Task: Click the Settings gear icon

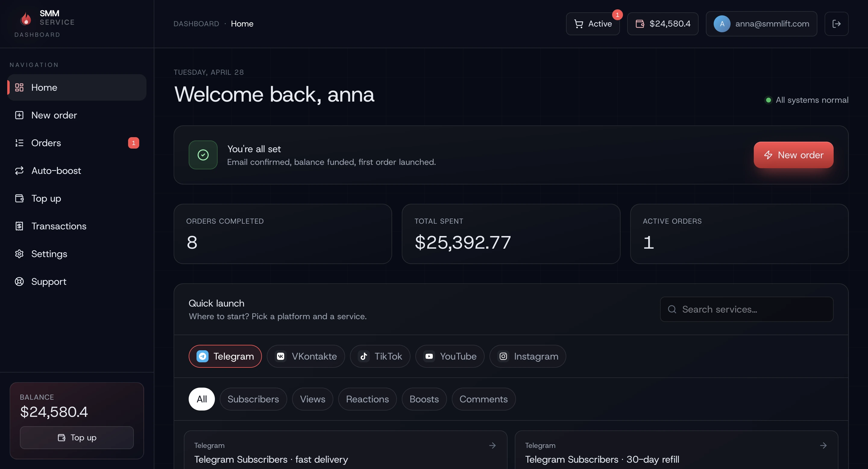Action: (x=19, y=254)
